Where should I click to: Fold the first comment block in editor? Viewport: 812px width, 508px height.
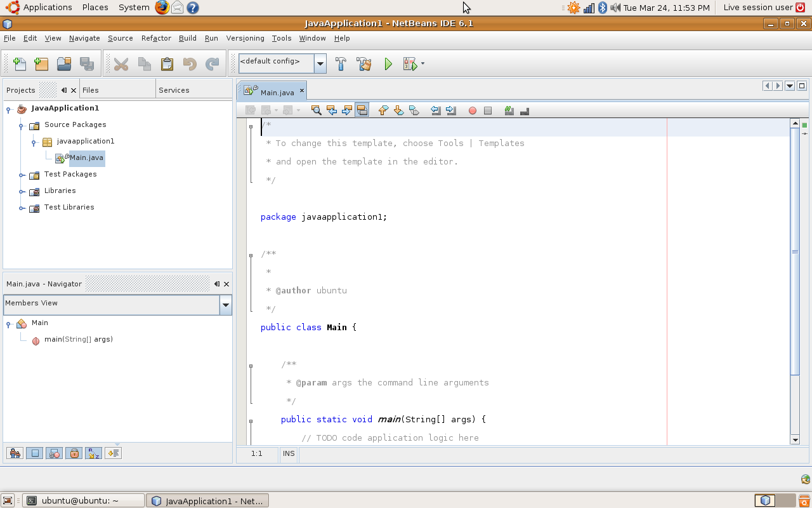point(251,126)
